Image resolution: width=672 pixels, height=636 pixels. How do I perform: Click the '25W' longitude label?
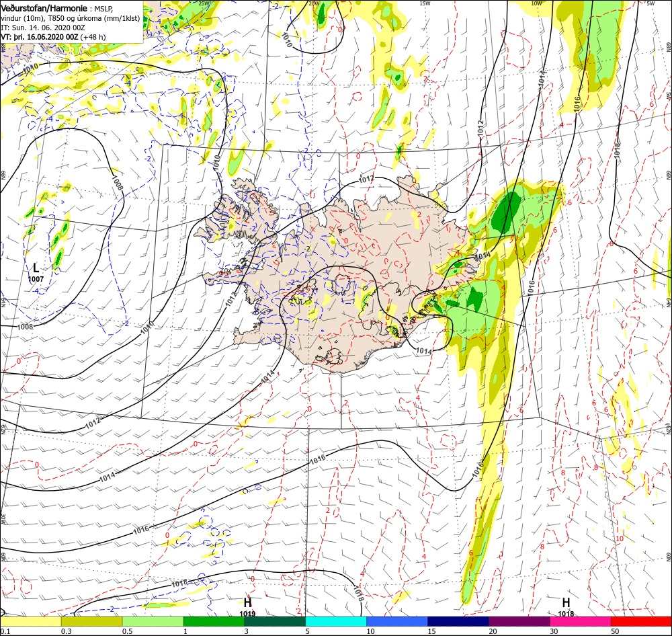(204, 3)
